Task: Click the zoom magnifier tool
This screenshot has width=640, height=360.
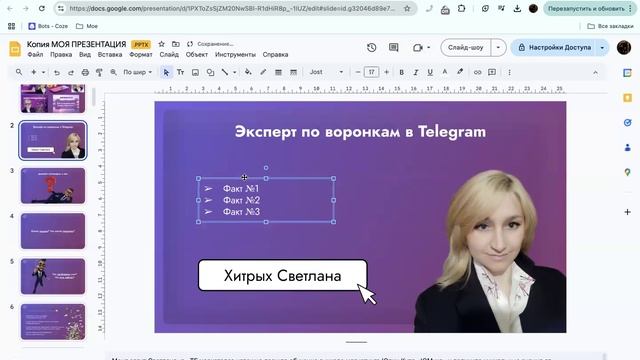Action: (x=113, y=72)
